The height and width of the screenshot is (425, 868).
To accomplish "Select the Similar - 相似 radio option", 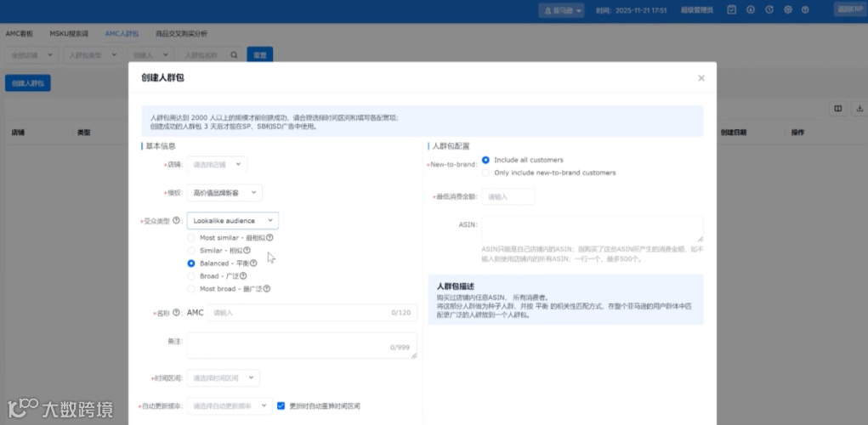I will 191,250.
